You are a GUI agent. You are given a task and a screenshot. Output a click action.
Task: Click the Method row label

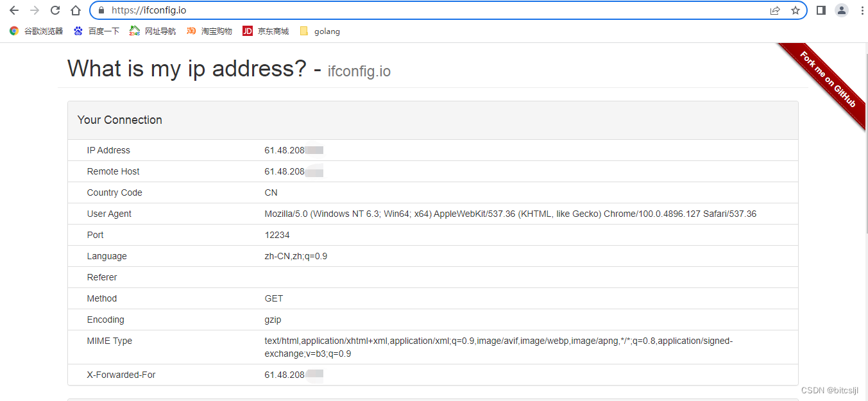(102, 298)
